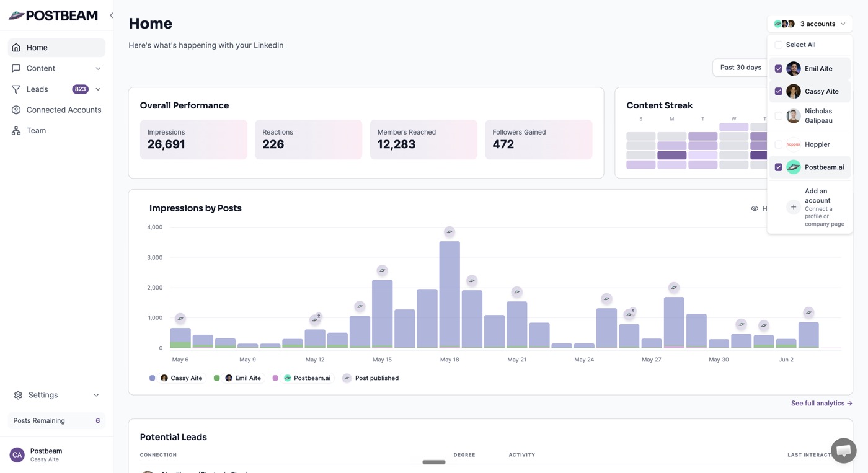The height and width of the screenshot is (473, 868).
Task: Click the Reactions stat card
Action: point(308,139)
